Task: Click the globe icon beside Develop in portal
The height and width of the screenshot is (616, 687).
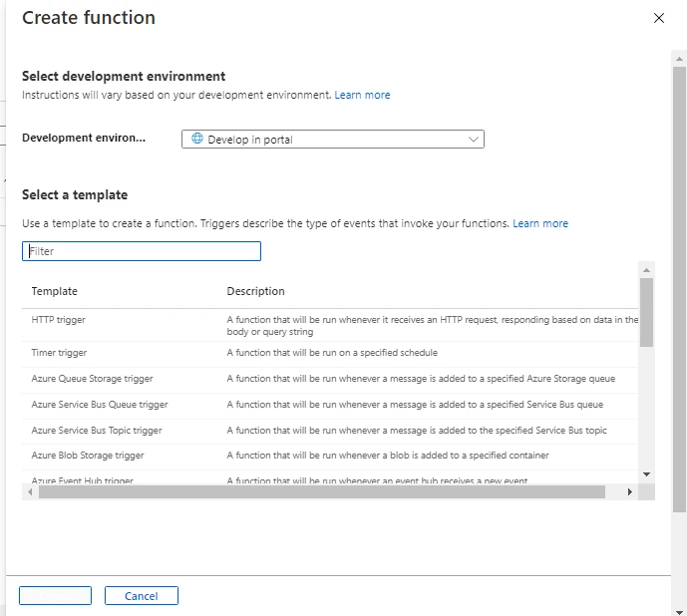Action: point(197,139)
